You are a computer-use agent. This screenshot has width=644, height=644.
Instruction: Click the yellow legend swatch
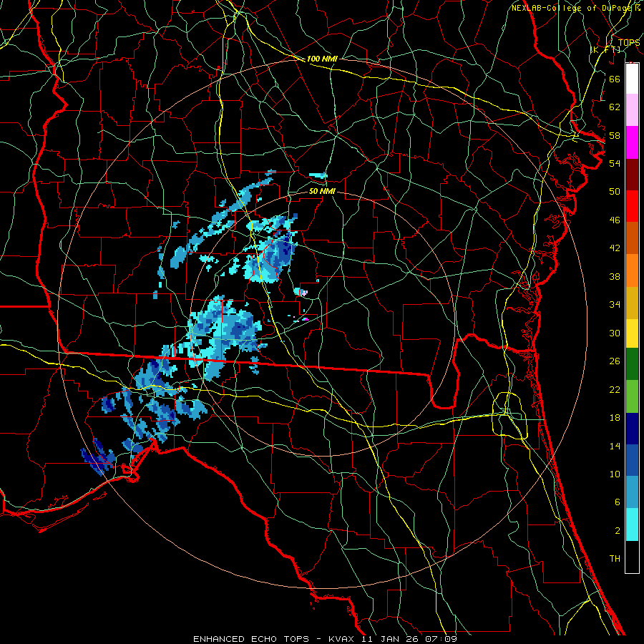click(632, 333)
